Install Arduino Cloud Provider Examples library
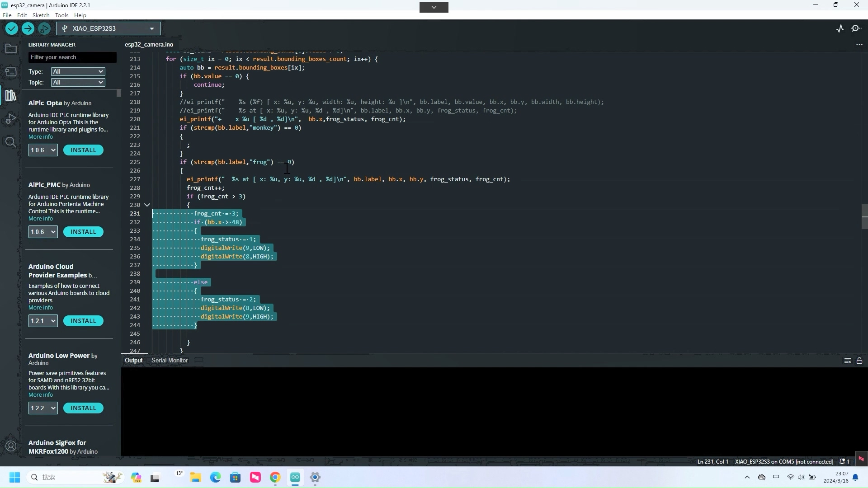 (x=83, y=321)
